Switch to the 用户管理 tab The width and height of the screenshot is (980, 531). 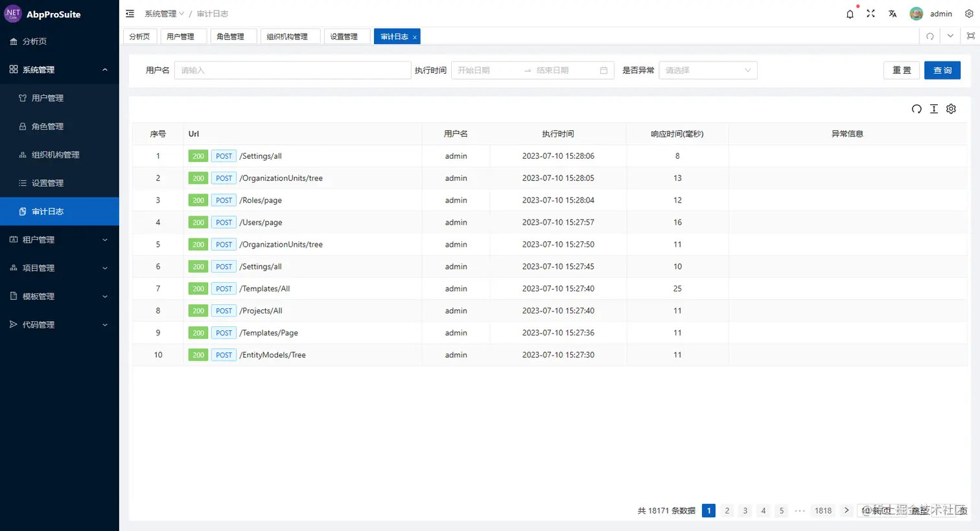[x=183, y=36]
